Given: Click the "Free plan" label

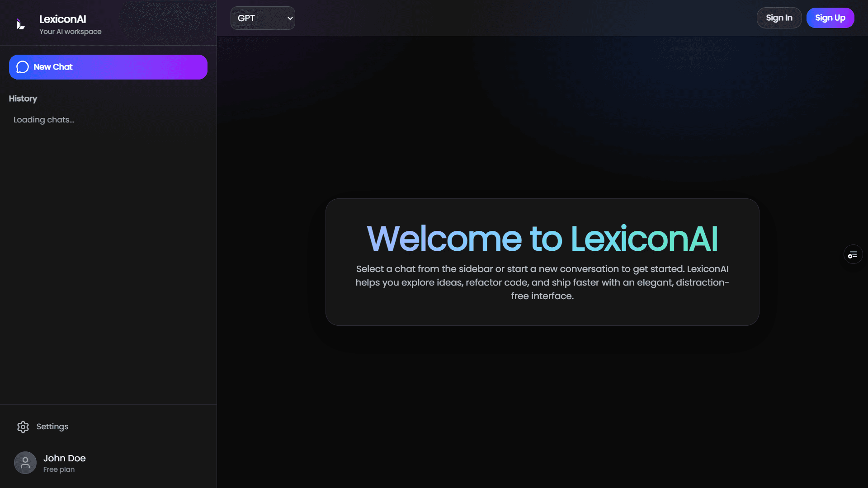Looking at the screenshot, I should pos(58,469).
